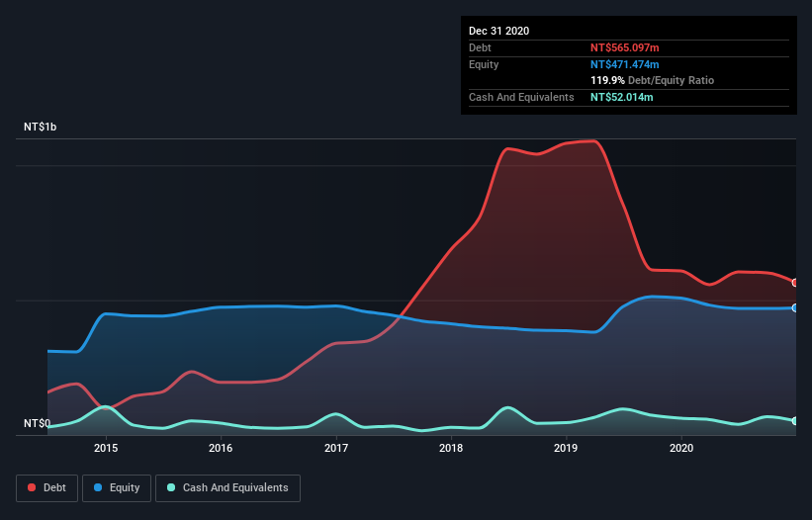The image size is (812, 520).
Task: Click Cash And Equivalents tooltip label
Action: click(521, 97)
